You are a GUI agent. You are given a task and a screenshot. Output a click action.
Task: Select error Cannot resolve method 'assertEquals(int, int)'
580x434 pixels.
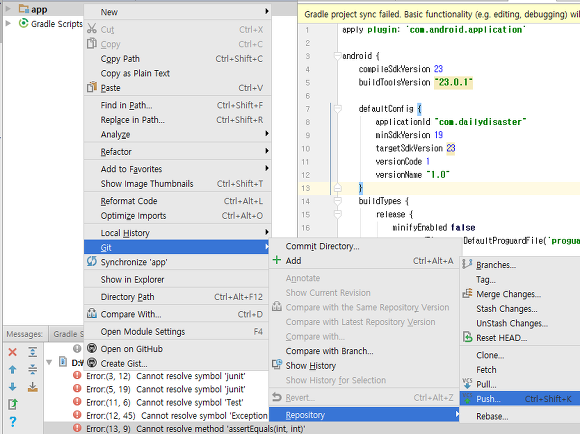(190, 429)
